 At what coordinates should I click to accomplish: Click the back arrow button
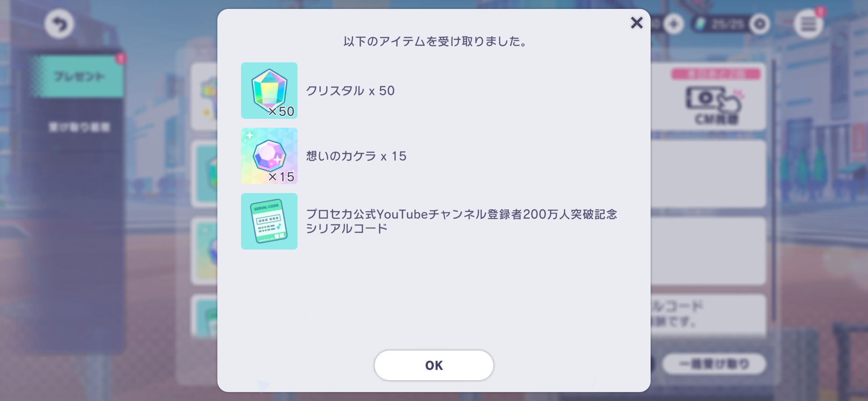coord(59,25)
